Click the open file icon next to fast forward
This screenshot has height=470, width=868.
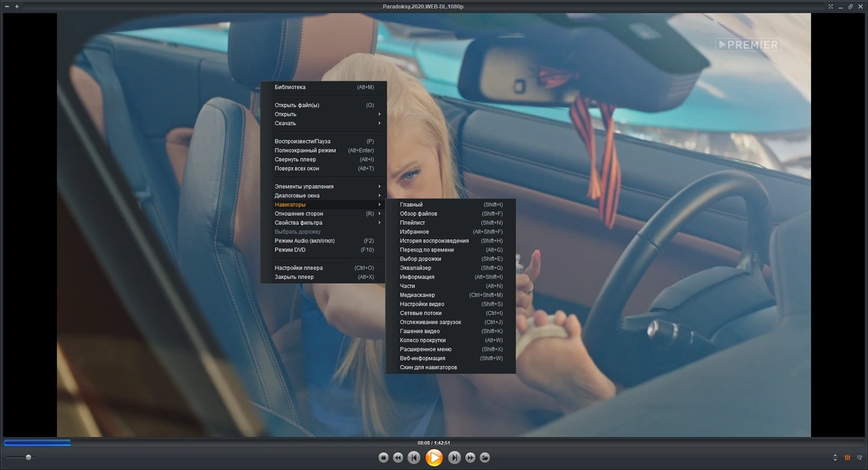pyautogui.click(x=485, y=457)
